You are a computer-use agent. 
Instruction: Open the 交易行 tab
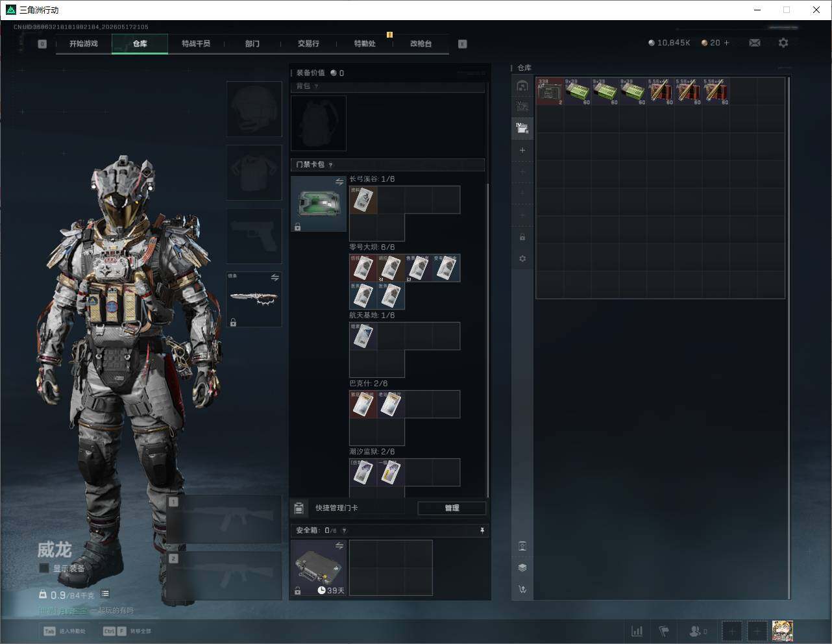click(308, 43)
